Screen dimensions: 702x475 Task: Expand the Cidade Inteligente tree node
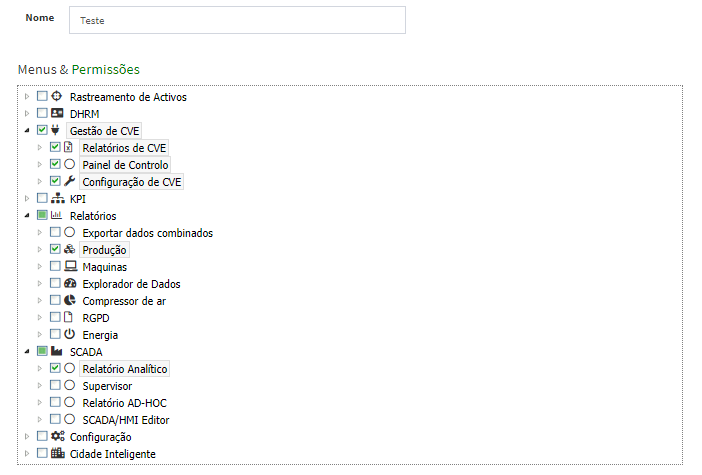click(27, 454)
